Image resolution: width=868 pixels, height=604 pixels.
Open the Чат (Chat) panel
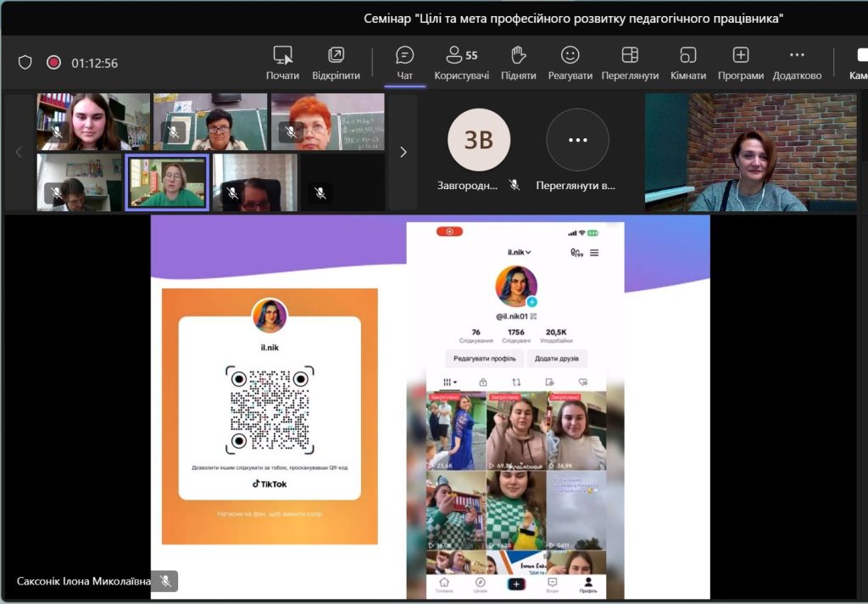pos(404,63)
